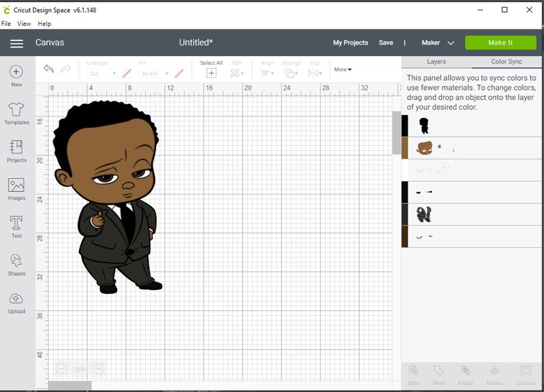Viewport: 544px width, 392px height.
Task: Open the Flip dropdown
Action: coord(315,73)
